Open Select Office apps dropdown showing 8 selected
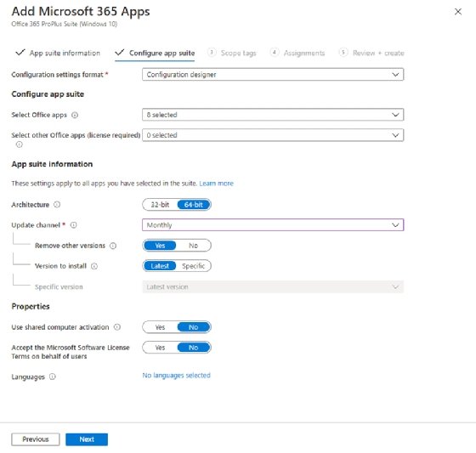 click(273, 115)
